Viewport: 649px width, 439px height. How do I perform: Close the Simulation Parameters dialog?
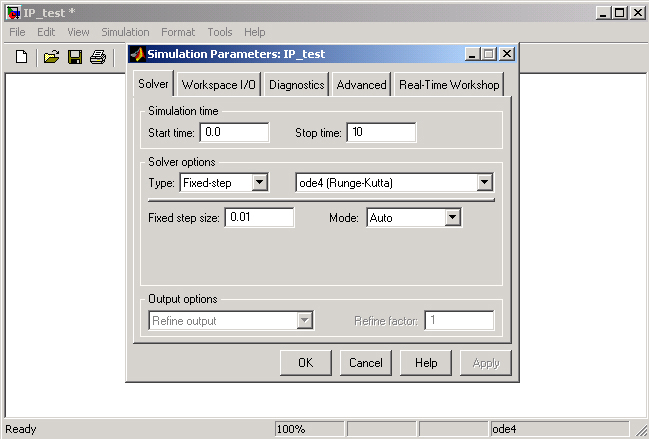coord(507,54)
